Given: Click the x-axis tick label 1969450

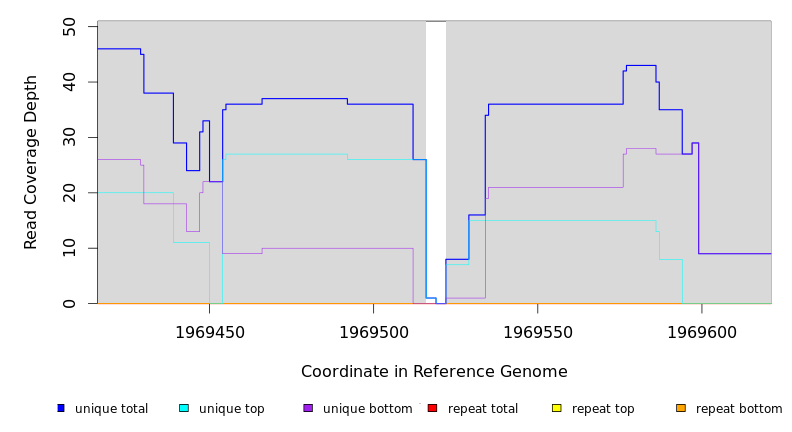Looking at the screenshot, I should [x=210, y=332].
